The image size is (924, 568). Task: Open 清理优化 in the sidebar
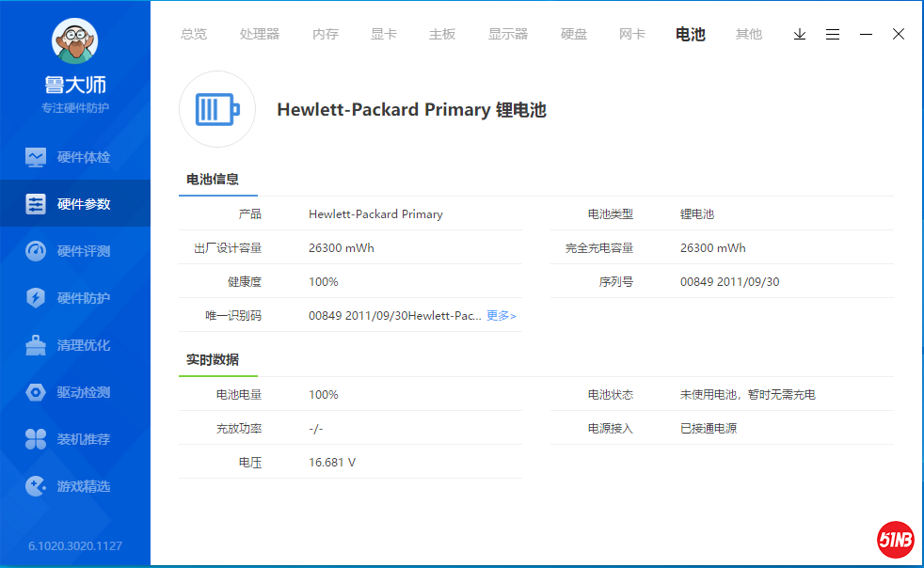tap(75, 345)
